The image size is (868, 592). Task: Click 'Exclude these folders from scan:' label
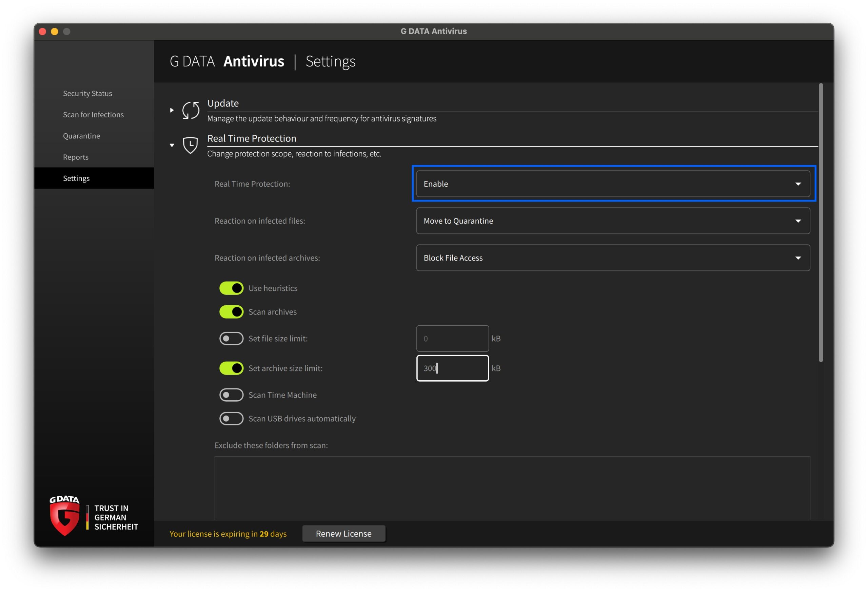click(x=271, y=445)
